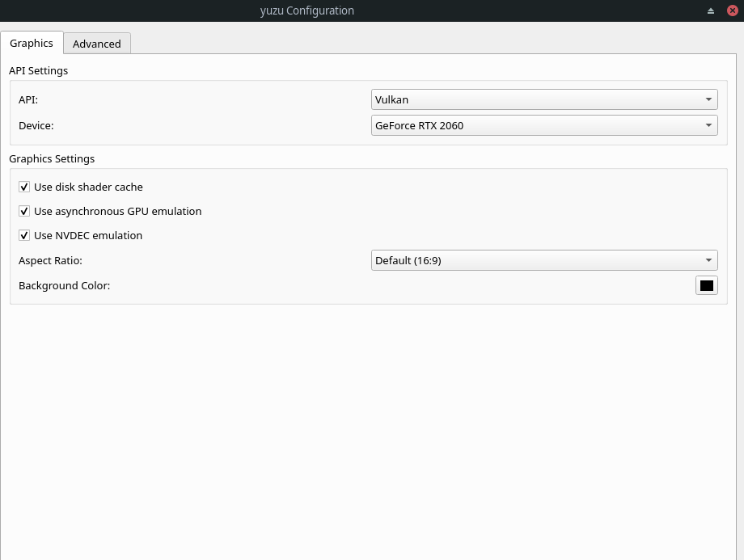Click the Aspect Ratio: label
The width and height of the screenshot is (744, 560).
[x=50, y=260]
